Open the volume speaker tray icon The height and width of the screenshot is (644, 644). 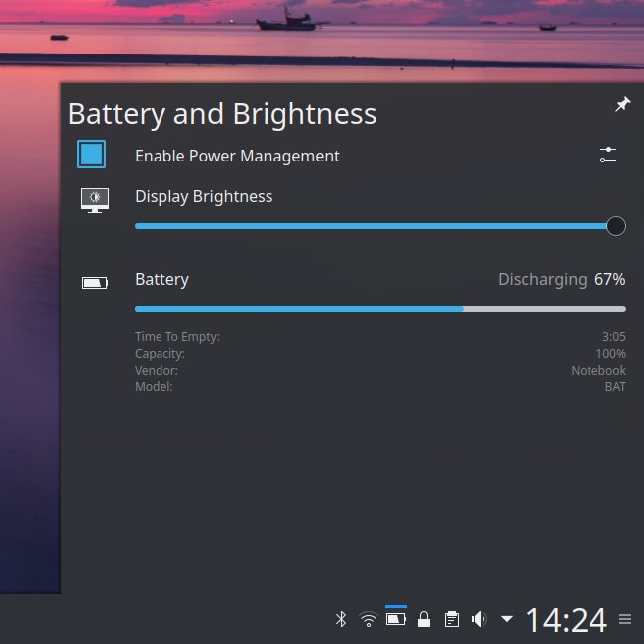tap(480, 619)
